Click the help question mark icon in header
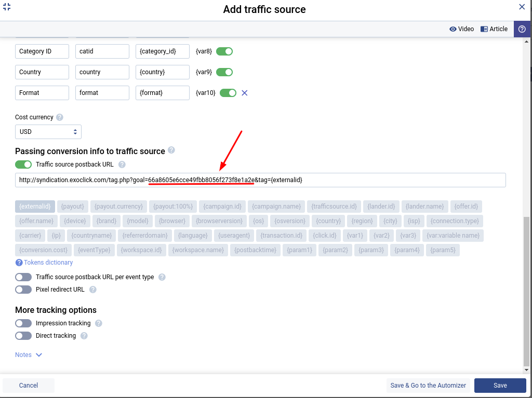This screenshot has width=532, height=398. [522, 29]
